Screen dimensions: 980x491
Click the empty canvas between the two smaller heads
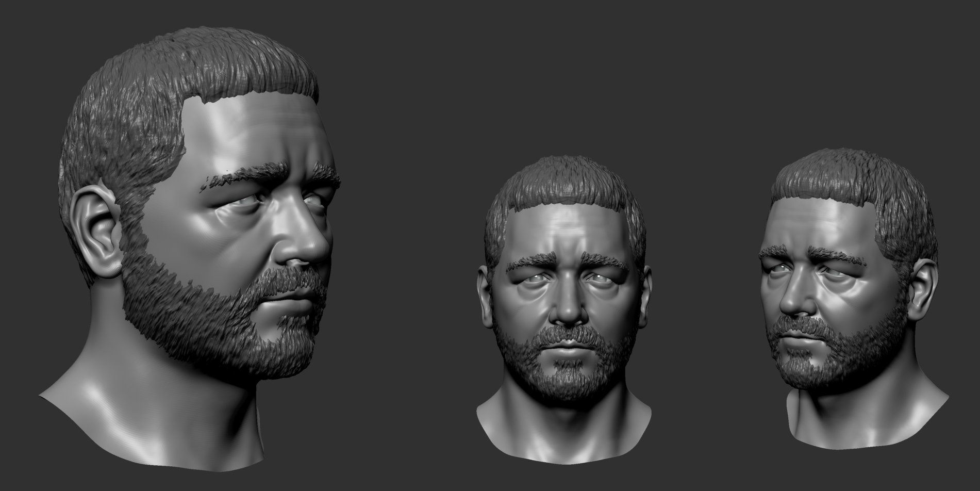pyautogui.click(x=706, y=309)
